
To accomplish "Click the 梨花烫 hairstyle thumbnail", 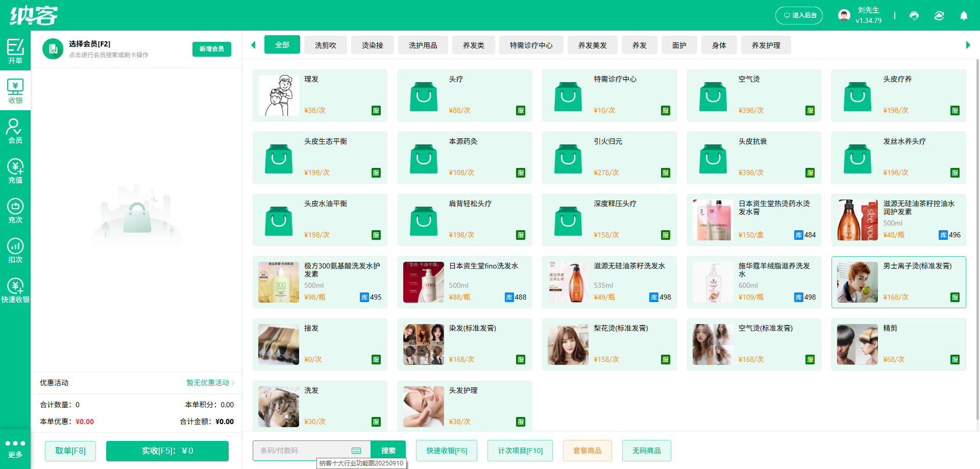I will (568, 344).
